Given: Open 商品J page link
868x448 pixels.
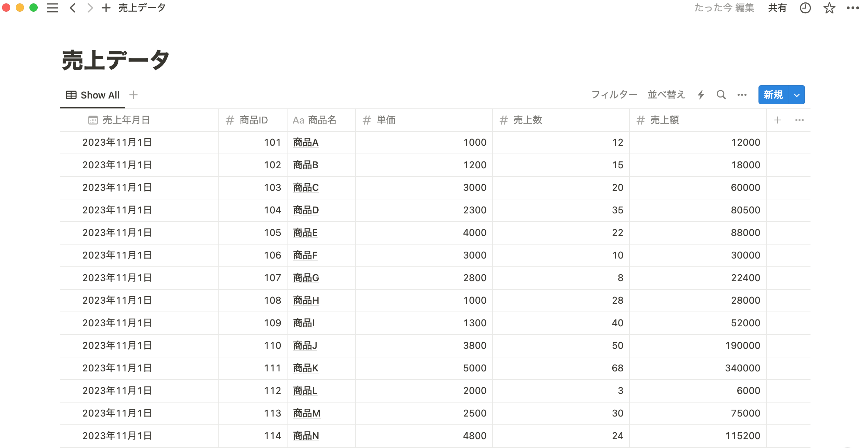Looking at the screenshot, I should (305, 345).
